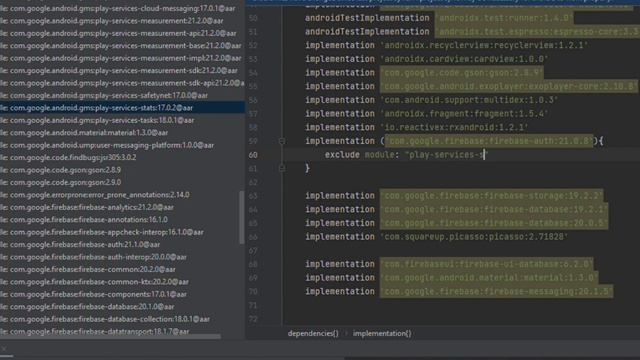Click 'androidx.test:runner:1.4.0' dependency string
This screenshot has height=360, width=640.
(x=504, y=18)
